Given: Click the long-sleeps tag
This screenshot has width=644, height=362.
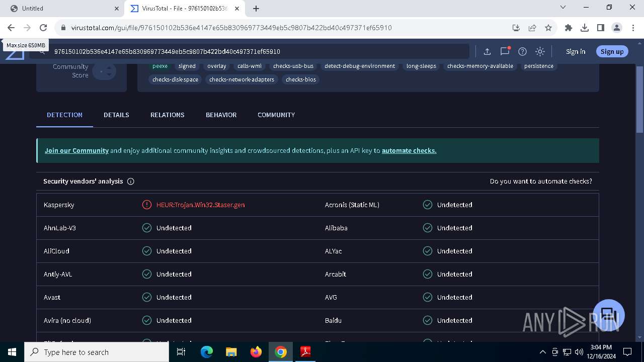Looking at the screenshot, I should coord(421,66).
